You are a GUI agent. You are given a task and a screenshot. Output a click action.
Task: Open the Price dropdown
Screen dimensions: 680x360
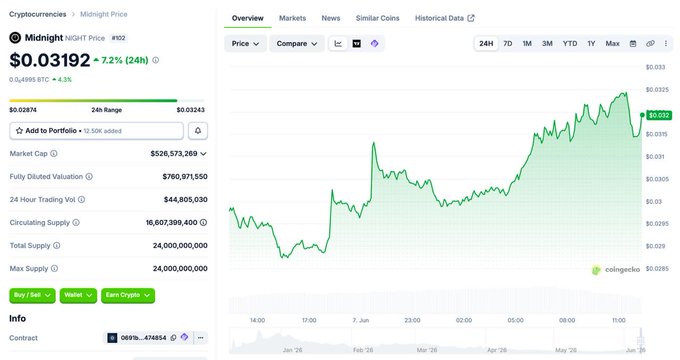(245, 43)
